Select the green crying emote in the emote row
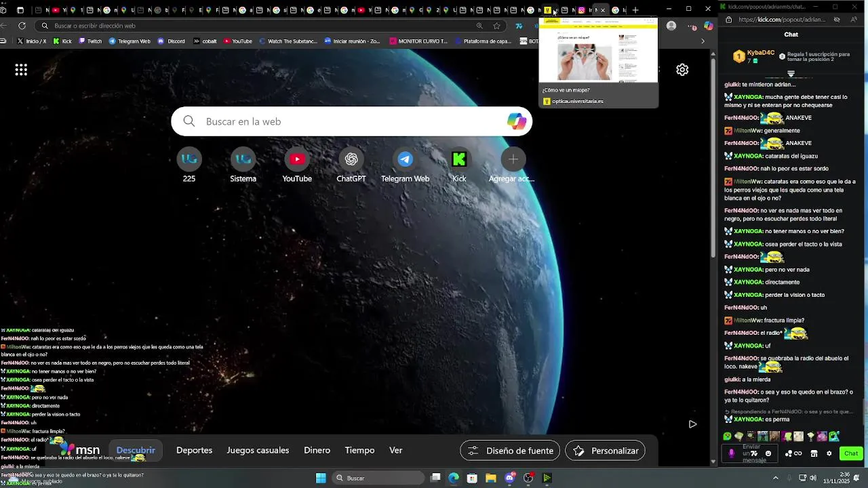The image size is (868, 488). pos(728,436)
